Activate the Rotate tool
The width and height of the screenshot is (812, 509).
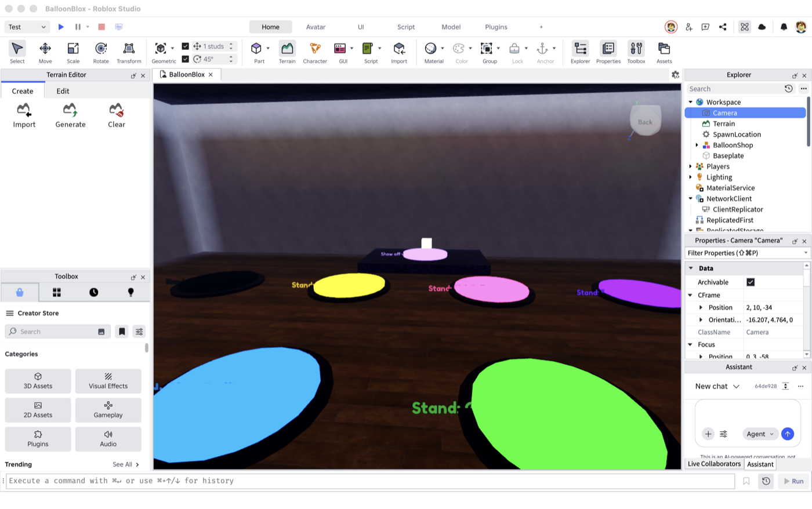[101, 52]
